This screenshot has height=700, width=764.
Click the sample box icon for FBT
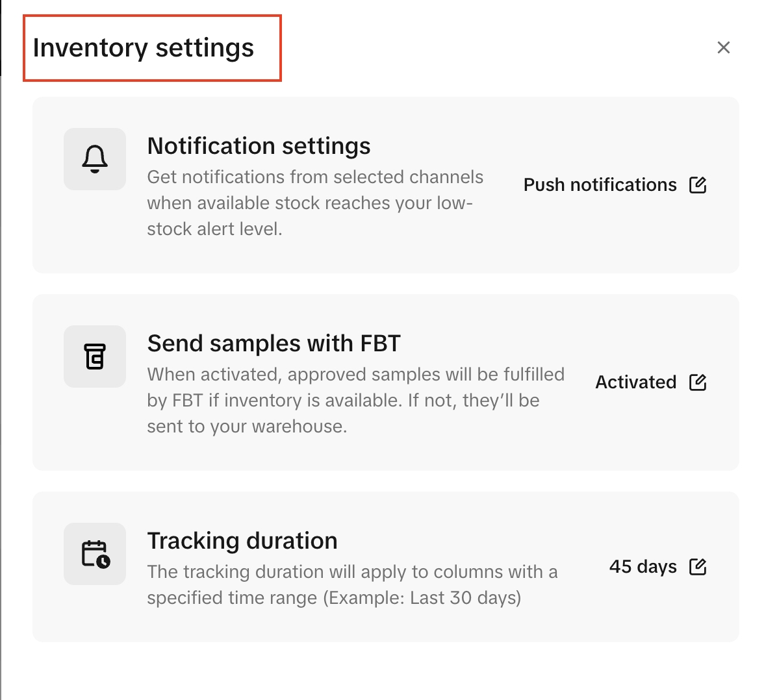(95, 356)
